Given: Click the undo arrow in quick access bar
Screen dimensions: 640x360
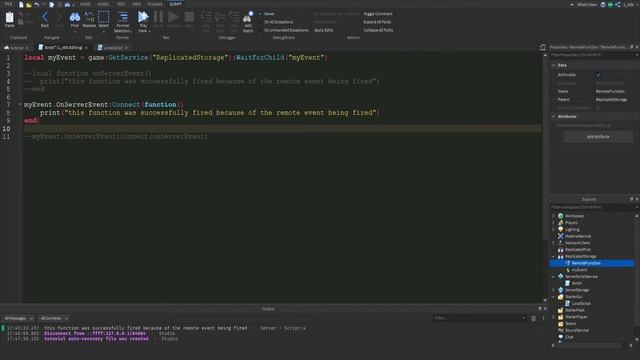Looking at the screenshot, I should [x=37, y=4].
